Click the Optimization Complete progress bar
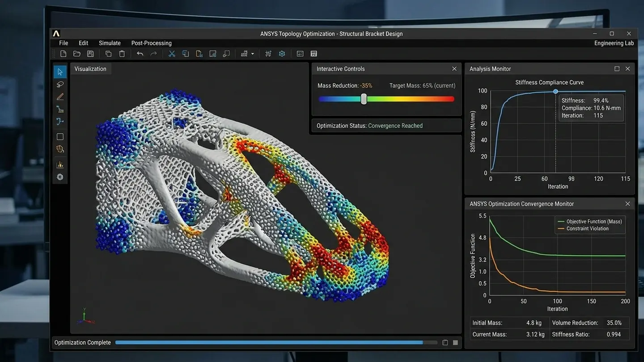This screenshot has width=644, height=362. [x=276, y=343]
